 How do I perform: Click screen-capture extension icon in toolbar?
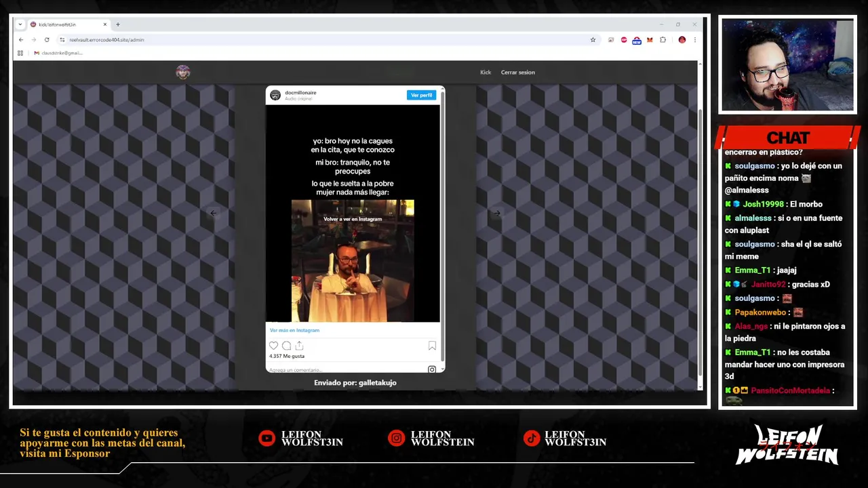coord(611,40)
